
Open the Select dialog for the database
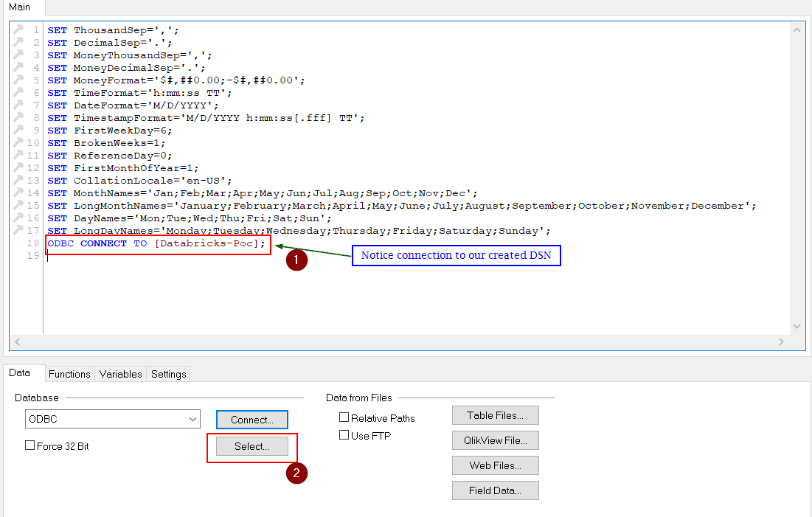pos(251,446)
